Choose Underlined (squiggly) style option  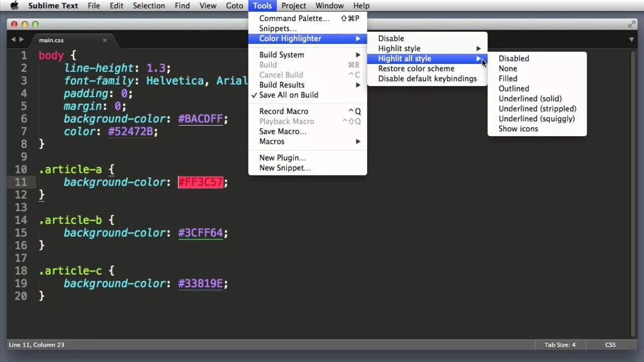pyautogui.click(x=537, y=119)
